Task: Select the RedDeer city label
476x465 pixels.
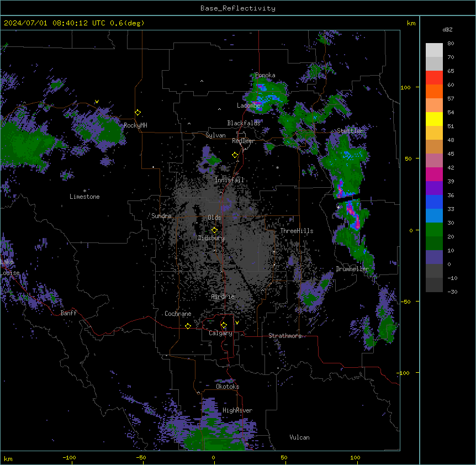Action: (244, 141)
